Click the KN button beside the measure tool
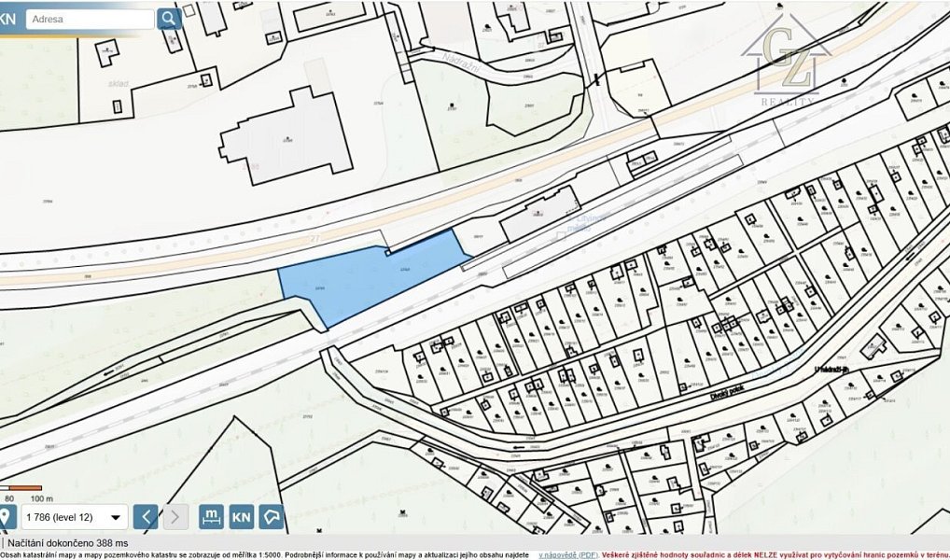The image size is (950, 560). (241, 517)
